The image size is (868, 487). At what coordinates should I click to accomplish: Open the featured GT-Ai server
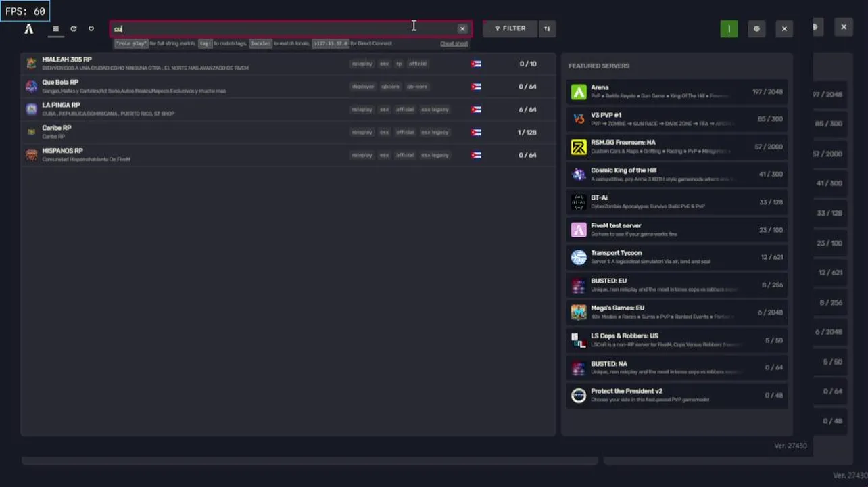click(x=677, y=202)
